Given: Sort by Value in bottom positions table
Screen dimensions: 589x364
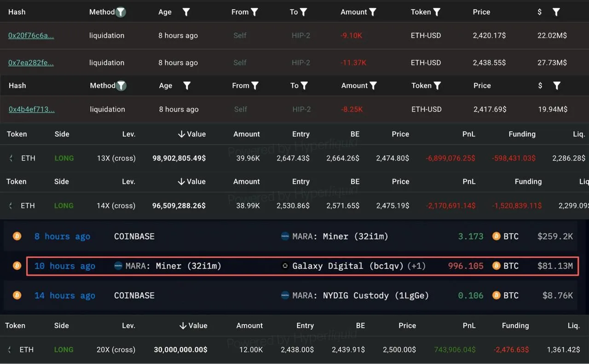Looking at the screenshot, I should pos(193,325).
